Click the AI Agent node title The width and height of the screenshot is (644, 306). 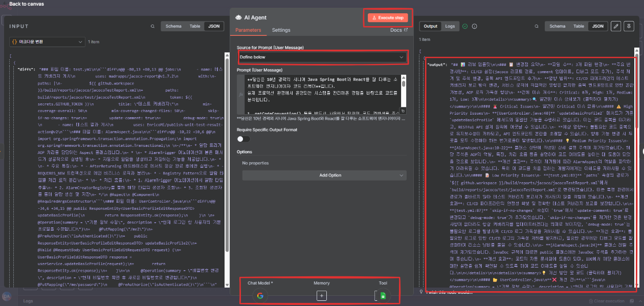pos(256,17)
